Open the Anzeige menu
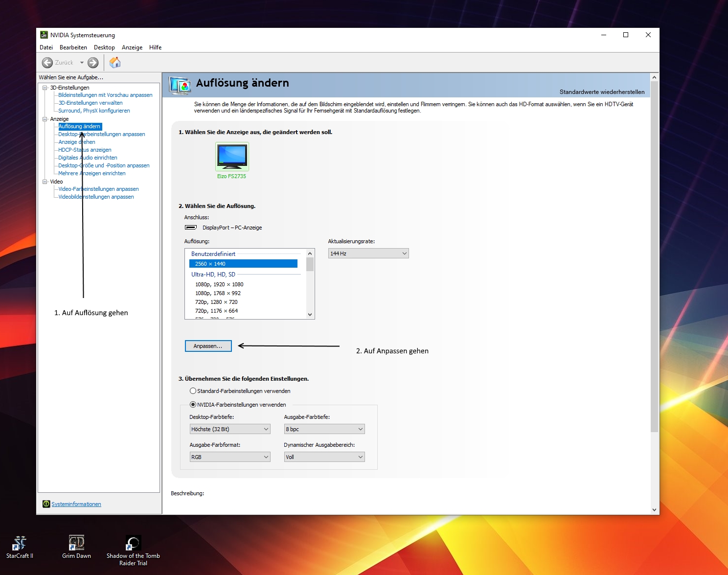 pyautogui.click(x=132, y=47)
